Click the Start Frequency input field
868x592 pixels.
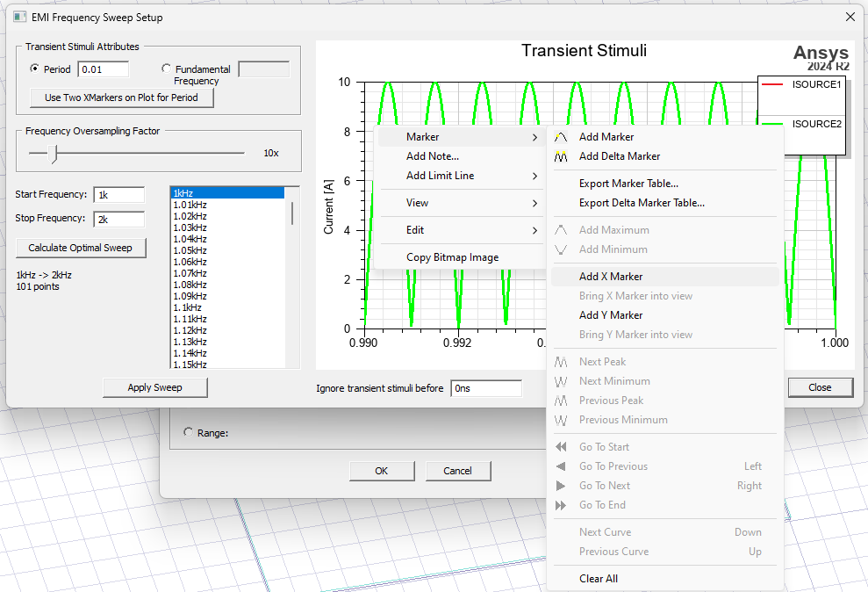click(x=118, y=195)
